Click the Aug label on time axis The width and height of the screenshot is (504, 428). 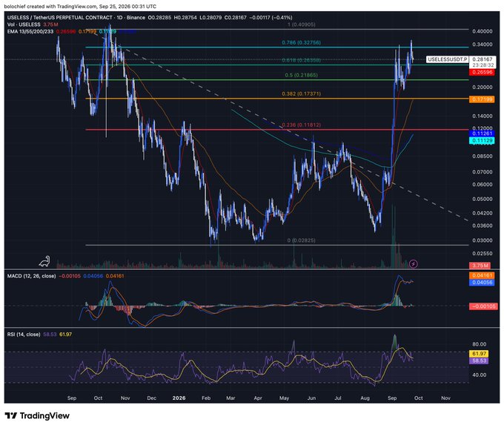click(x=365, y=398)
